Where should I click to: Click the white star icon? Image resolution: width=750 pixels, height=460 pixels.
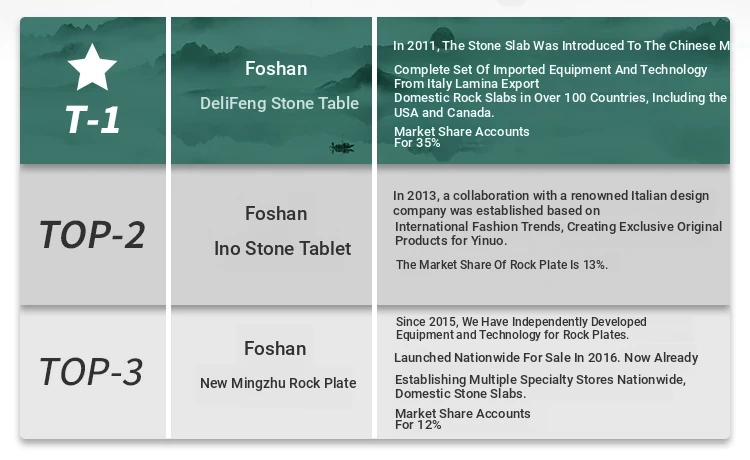[x=92, y=67]
